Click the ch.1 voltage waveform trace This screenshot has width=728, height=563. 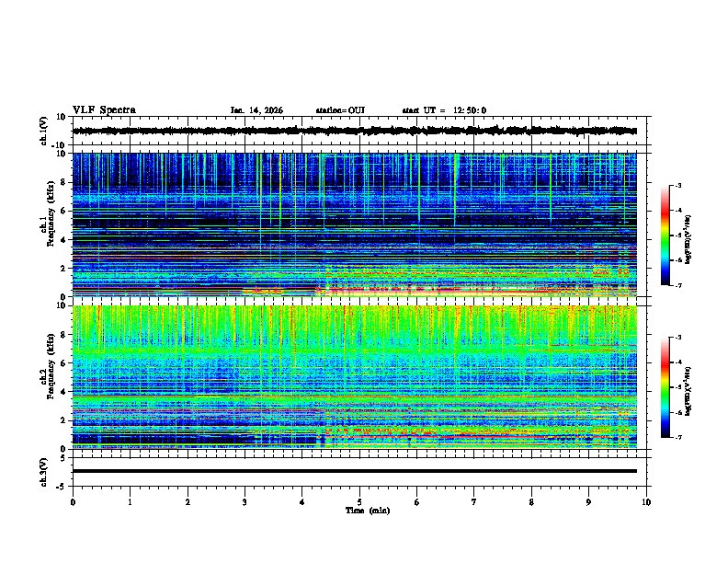(x=354, y=131)
